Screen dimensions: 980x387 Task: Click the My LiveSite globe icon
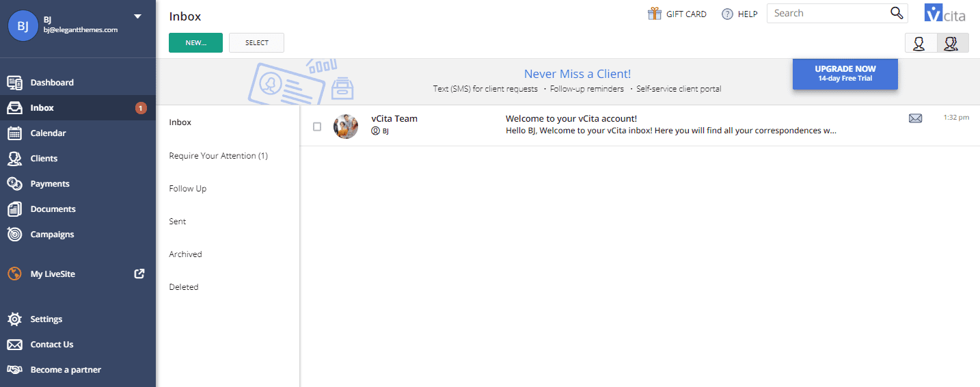point(14,274)
